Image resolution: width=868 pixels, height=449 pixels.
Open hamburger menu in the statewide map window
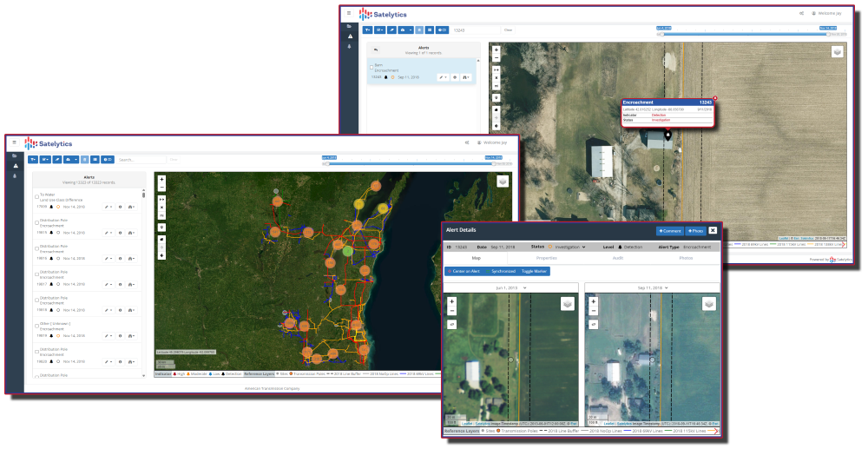[x=15, y=142]
